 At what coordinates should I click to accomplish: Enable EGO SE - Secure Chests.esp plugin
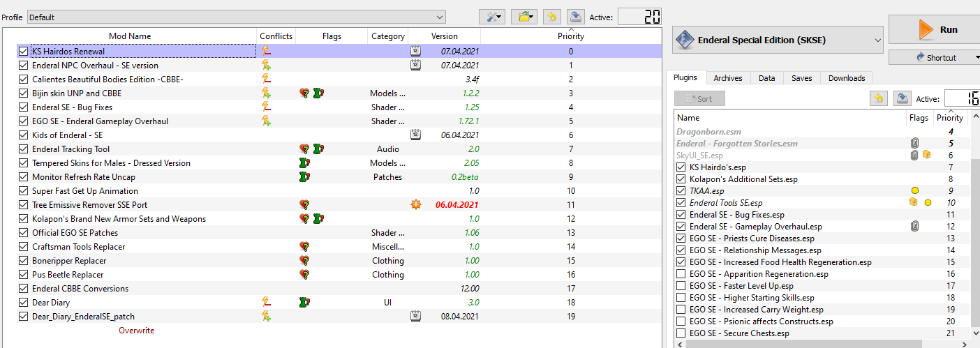(681, 333)
